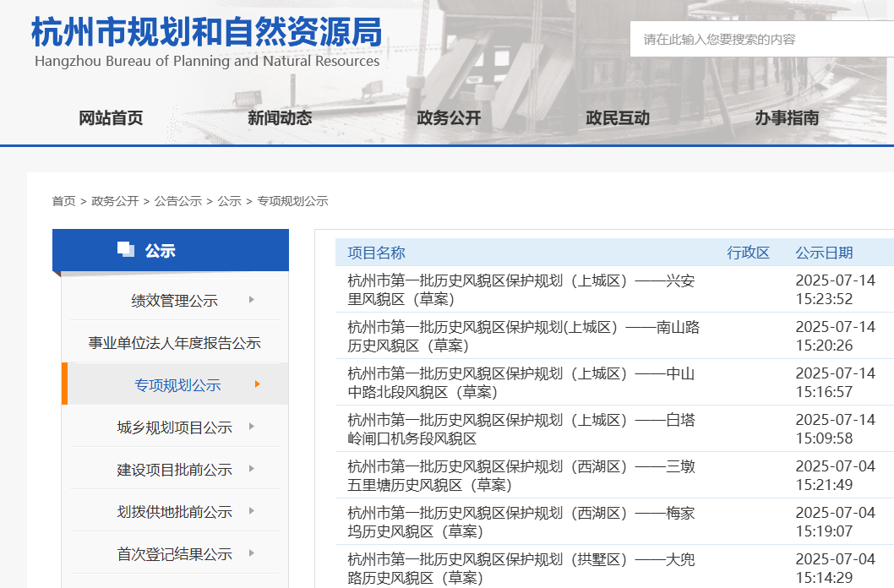This screenshot has height=588, width=894.
Task: Click the 公示日期 column header
Action: click(824, 253)
